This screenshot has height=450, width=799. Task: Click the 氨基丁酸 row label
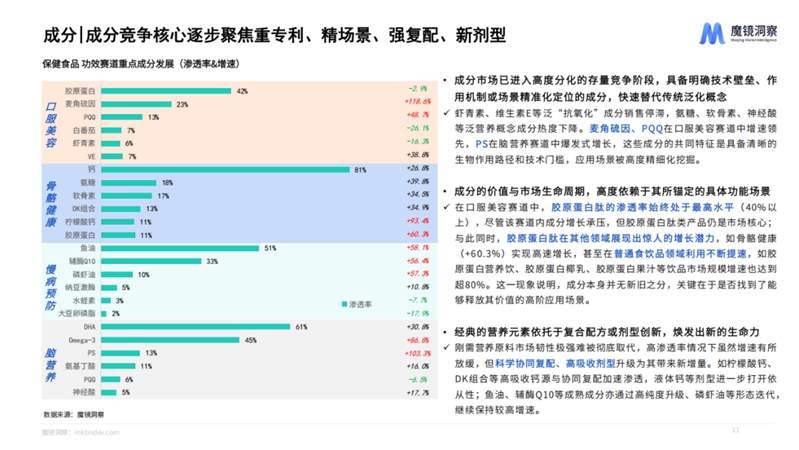click(x=80, y=366)
